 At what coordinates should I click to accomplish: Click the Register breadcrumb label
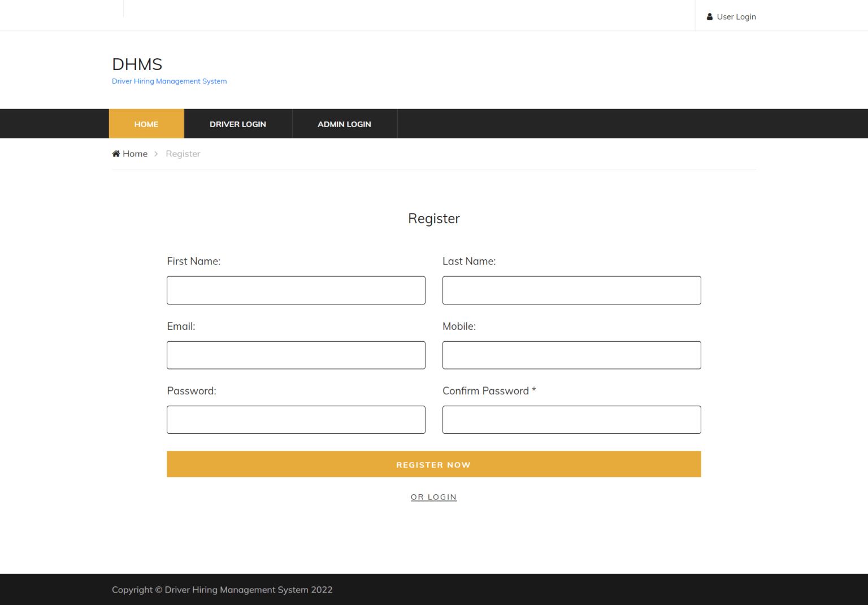183,153
